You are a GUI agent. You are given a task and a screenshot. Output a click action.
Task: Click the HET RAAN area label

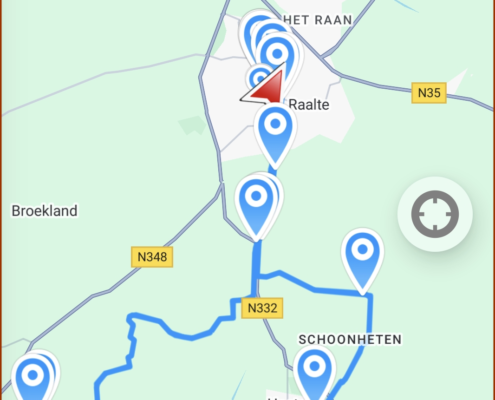(318, 20)
